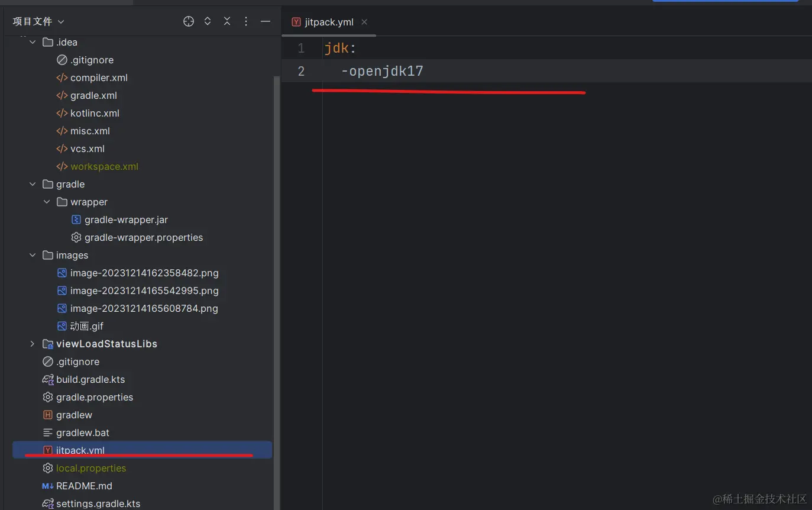Click the gradlew shell file icon
Screen dimensions: 812x510
click(x=48, y=415)
